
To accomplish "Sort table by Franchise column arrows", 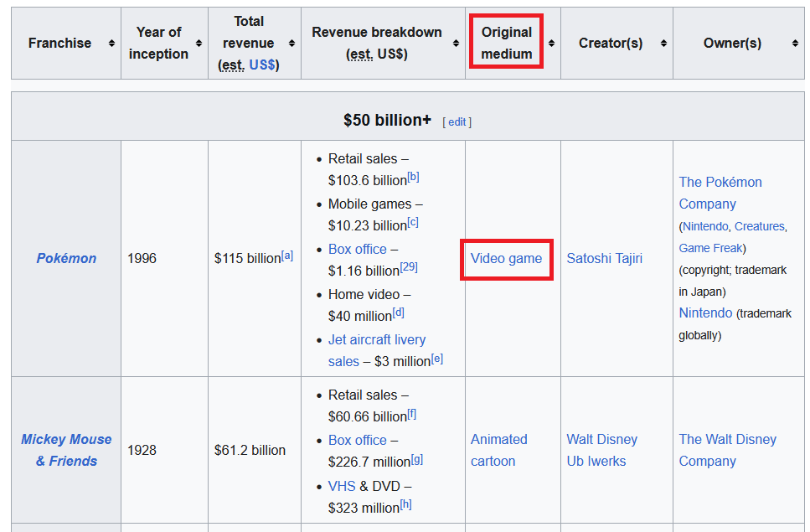I will pos(111,44).
